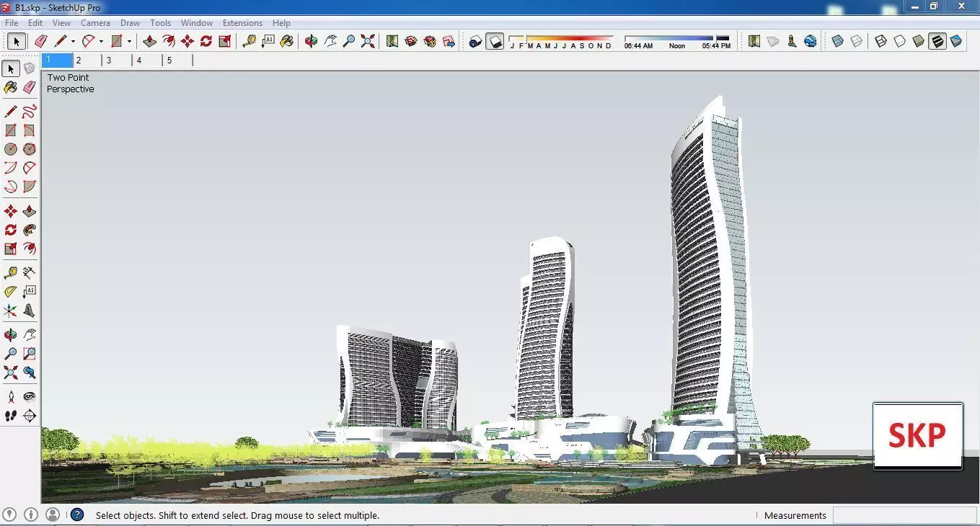Open the View menu
980x526 pixels.
[61, 23]
